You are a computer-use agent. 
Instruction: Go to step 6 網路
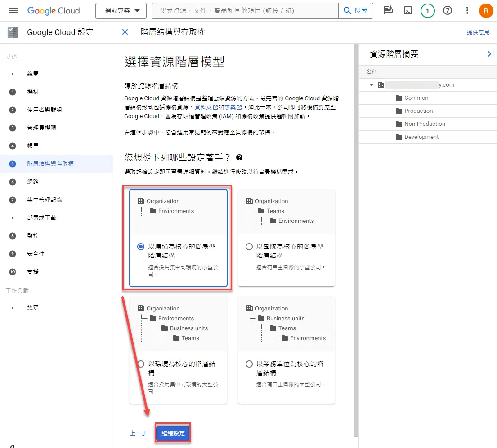(56, 182)
